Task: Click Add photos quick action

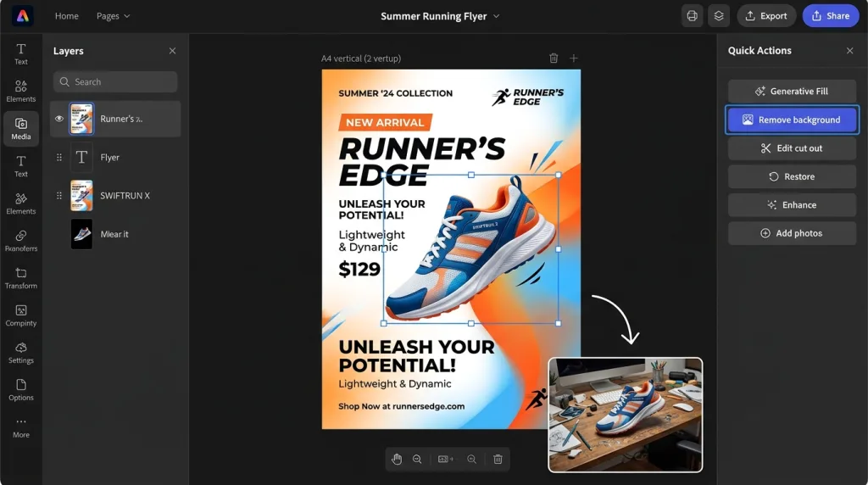Action: click(793, 233)
